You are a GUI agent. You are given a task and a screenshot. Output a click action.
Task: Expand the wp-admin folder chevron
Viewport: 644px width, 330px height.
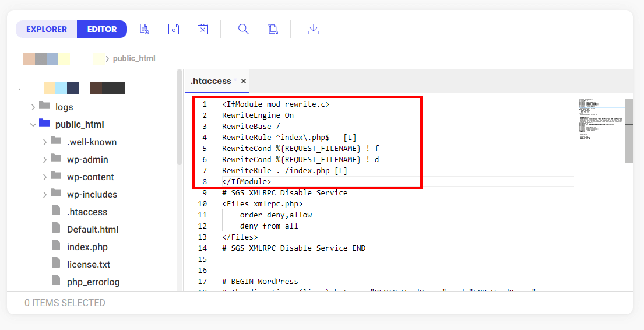click(x=45, y=160)
